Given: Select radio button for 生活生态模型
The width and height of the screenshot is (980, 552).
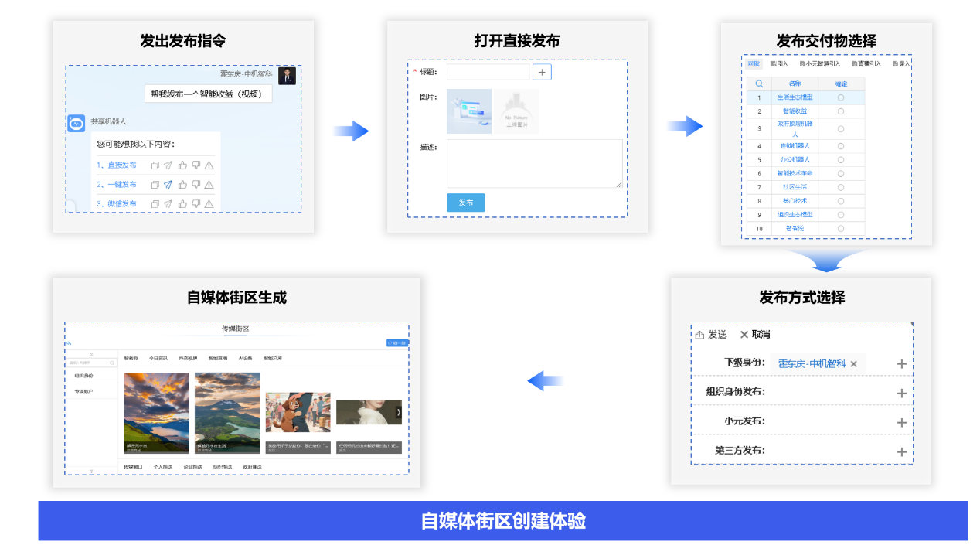Looking at the screenshot, I should click(x=841, y=97).
